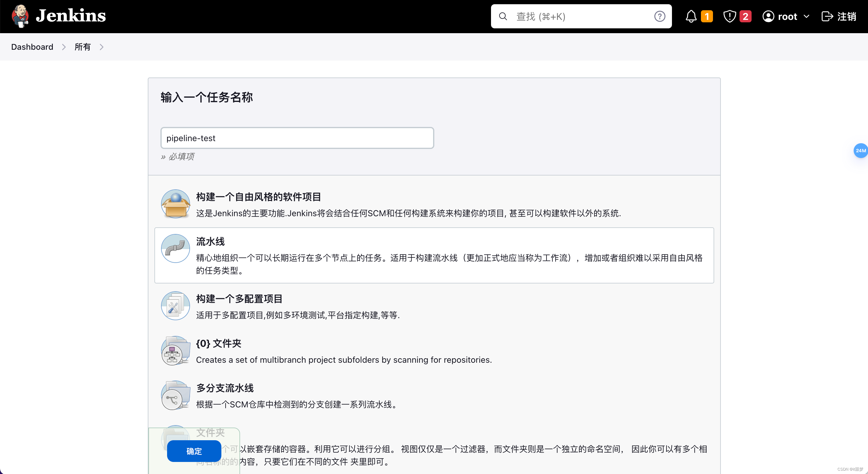Open security warnings shield icon

pyautogui.click(x=730, y=16)
